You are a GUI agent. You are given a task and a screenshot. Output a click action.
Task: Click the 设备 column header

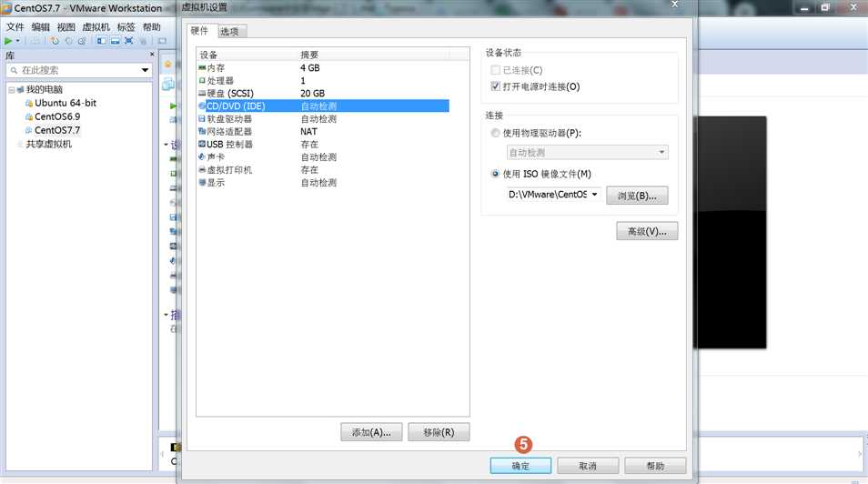pyautogui.click(x=247, y=55)
